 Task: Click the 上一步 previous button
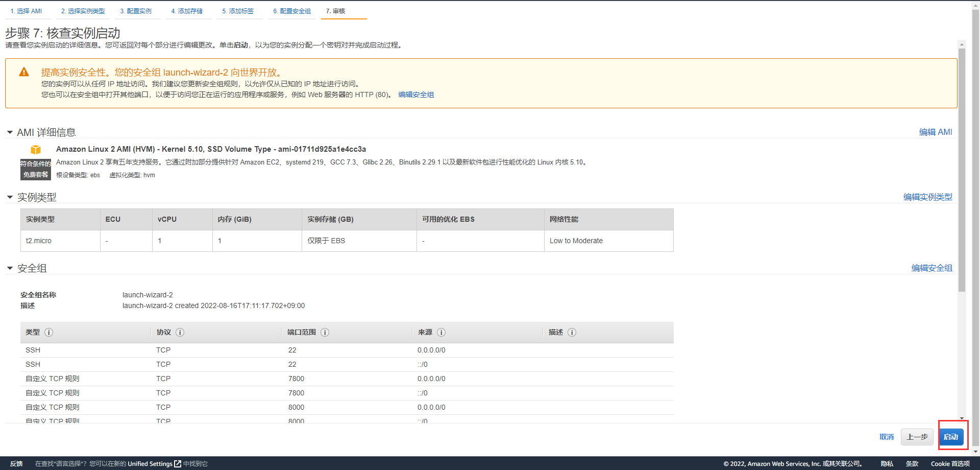(917, 437)
